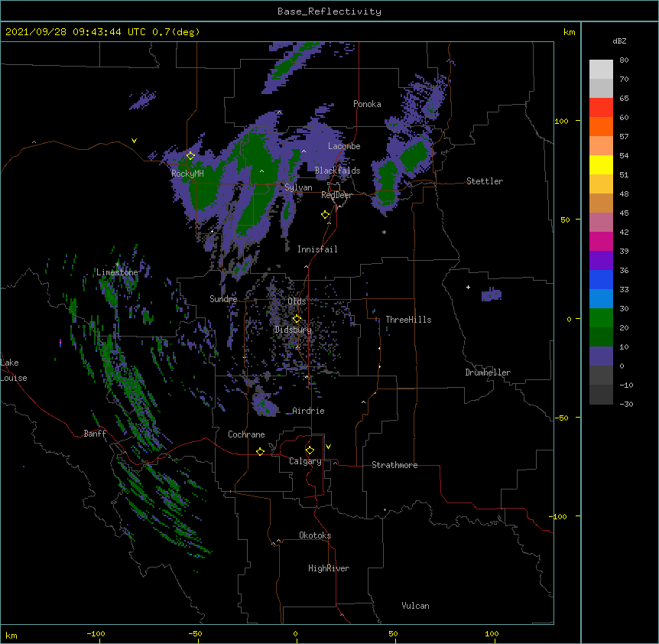The image size is (659, 644).
Task: Click the Vulcan city label
Action: click(x=415, y=606)
